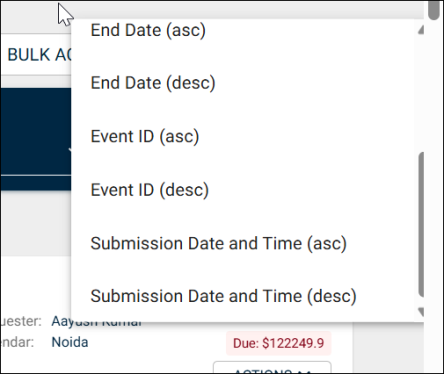
Task: Open the Aayush Kumar requester link
Action: (x=97, y=322)
